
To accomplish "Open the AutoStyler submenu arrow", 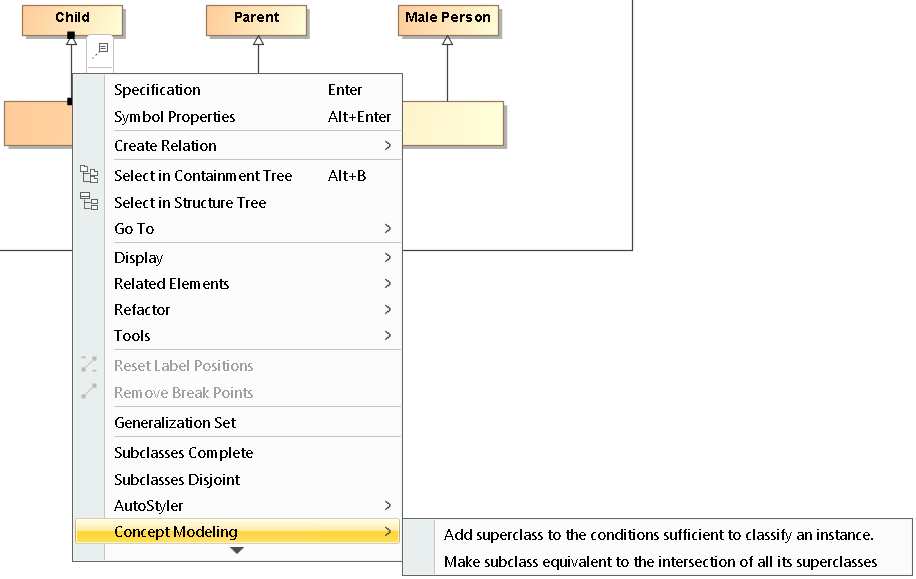I will (387, 506).
